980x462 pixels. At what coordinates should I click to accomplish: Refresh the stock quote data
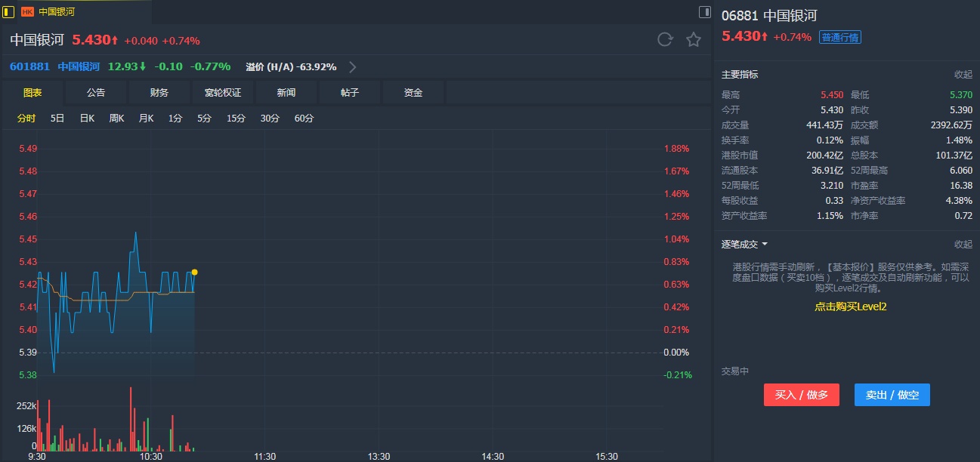click(665, 40)
